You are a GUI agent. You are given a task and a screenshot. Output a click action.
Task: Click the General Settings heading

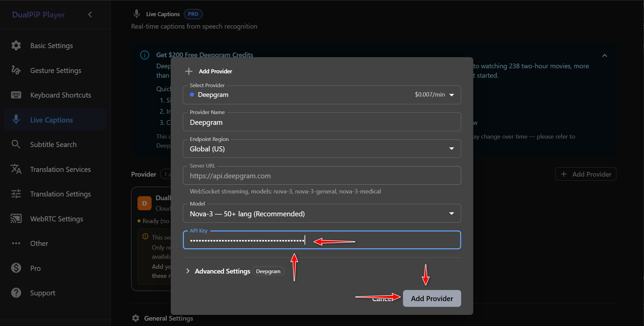[168, 318]
